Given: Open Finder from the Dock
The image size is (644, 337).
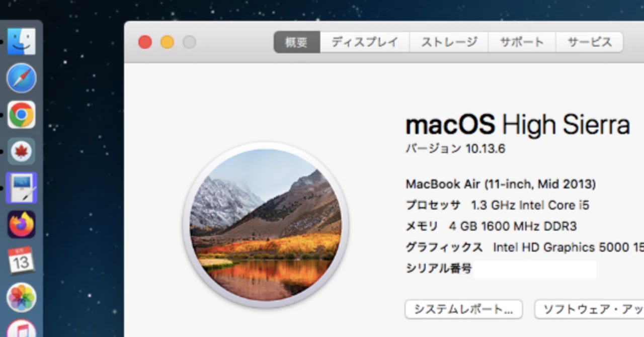Looking at the screenshot, I should coord(21,41).
